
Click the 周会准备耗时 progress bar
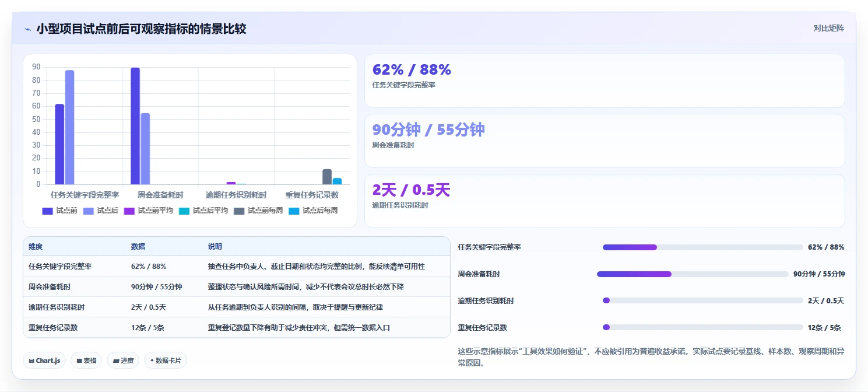[693, 274]
